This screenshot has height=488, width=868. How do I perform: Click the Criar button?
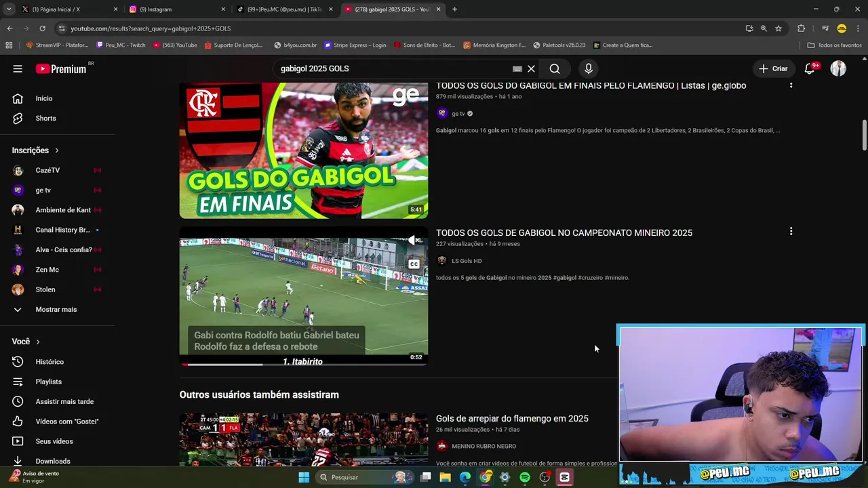[773, 68]
